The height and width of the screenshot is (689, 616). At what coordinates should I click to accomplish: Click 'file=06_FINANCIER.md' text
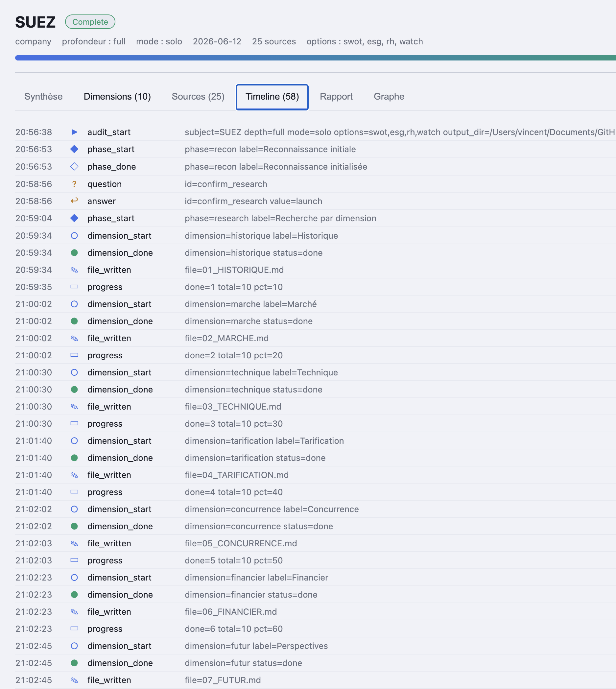point(230,612)
